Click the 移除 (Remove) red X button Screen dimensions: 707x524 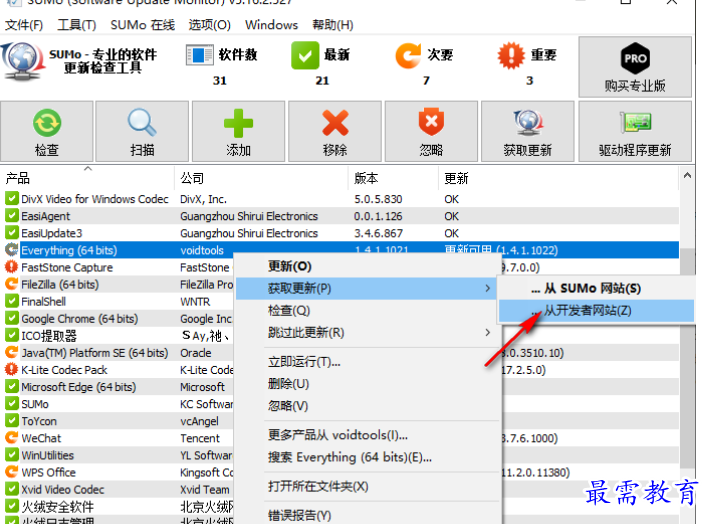coord(335,131)
